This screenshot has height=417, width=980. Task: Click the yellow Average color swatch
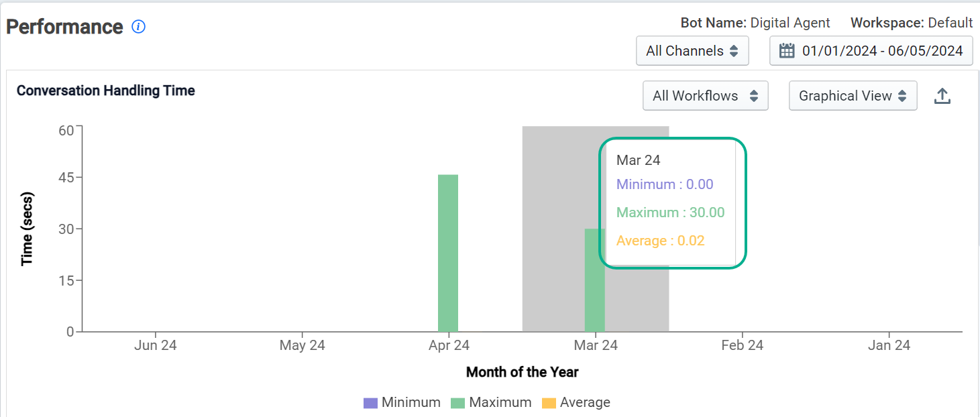click(549, 404)
